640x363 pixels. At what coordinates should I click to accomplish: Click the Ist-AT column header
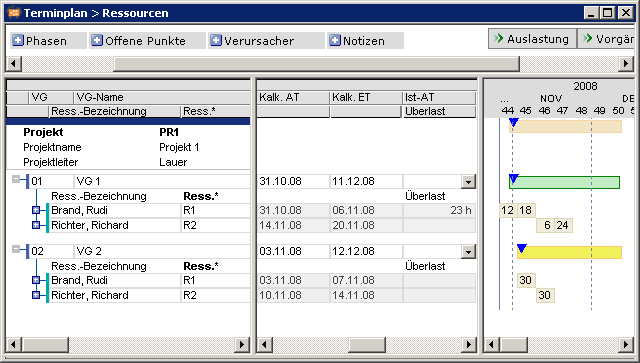pos(440,97)
